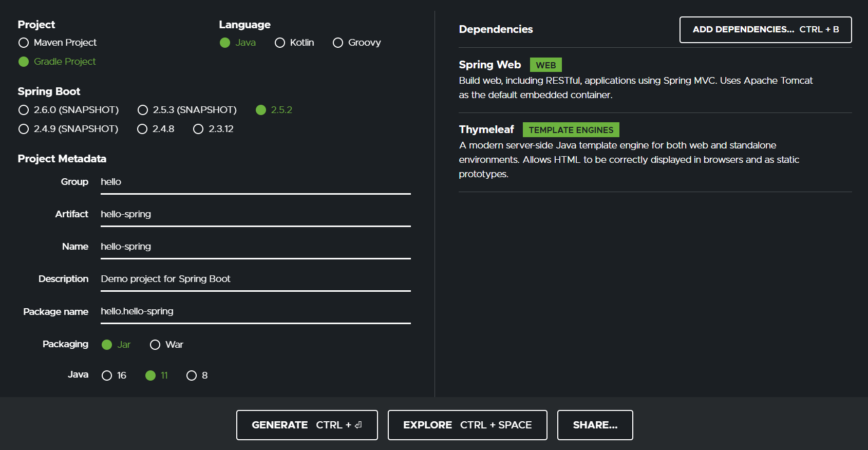Click the WEB category tag
Screen dimensions: 868x450
[546, 65]
